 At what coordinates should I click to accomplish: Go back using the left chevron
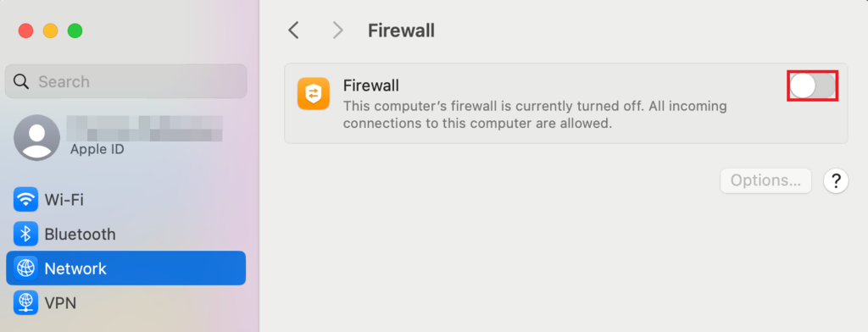pos(293,30)
